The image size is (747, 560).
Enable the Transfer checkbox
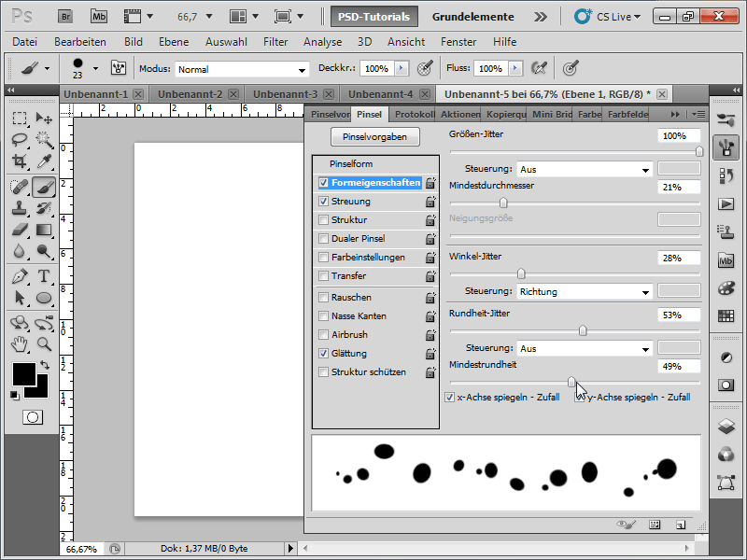tap(323, 275)
